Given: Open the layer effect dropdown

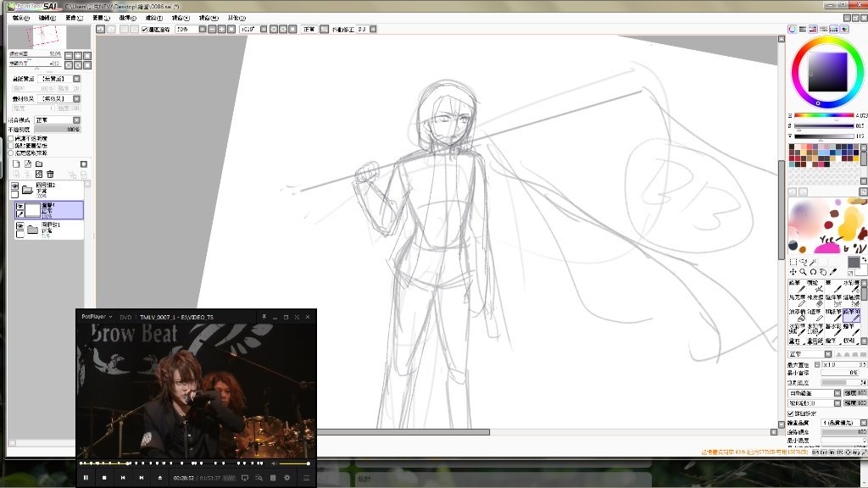Looking at the screenshot, I should pyautogui.click(x=76, y=99).
